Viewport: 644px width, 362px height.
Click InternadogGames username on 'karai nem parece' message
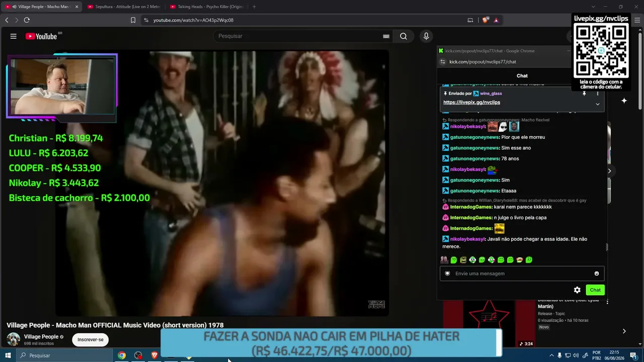pyautogui.click(x=471, y=207)
